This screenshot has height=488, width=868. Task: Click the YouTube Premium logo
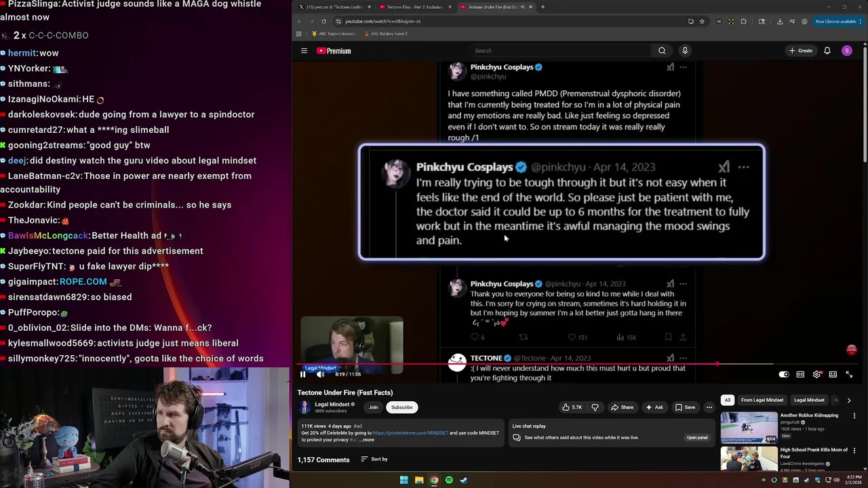coord(334,51)
